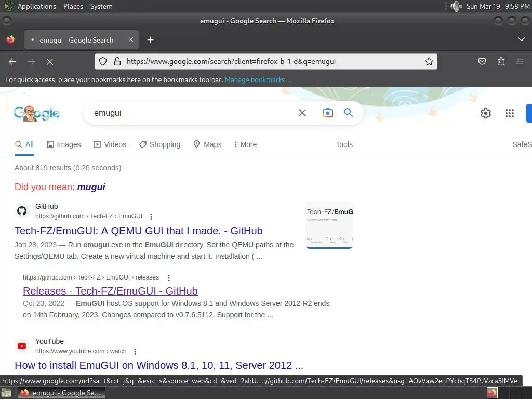Open the Applications menu
The image size is (532, 399).
pos(37,6)
